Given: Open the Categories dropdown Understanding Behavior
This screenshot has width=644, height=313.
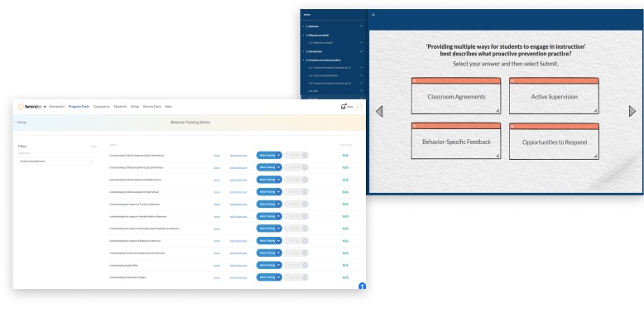Looking at the screenshot, I should pyautogui.click(x=55, y=161).
